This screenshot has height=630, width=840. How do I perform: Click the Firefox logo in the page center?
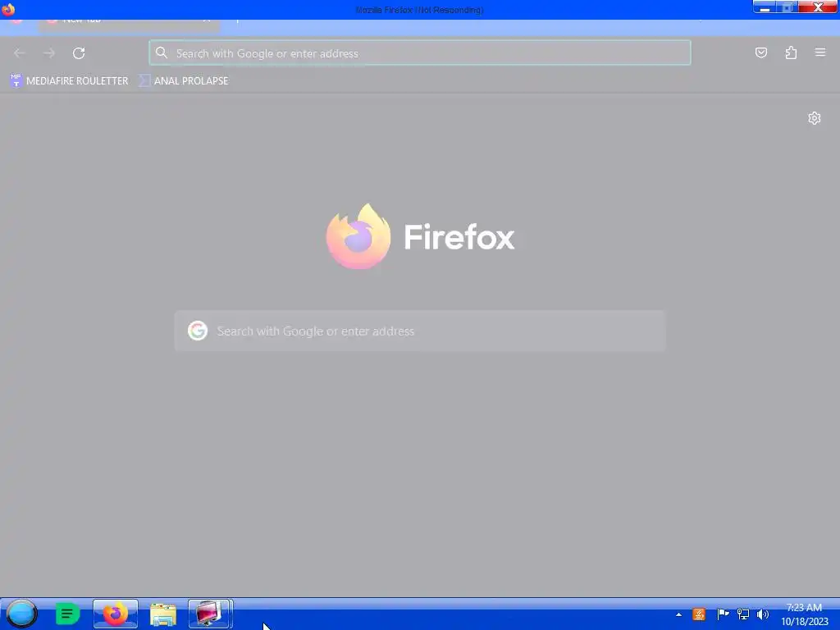tap(358, 236)
